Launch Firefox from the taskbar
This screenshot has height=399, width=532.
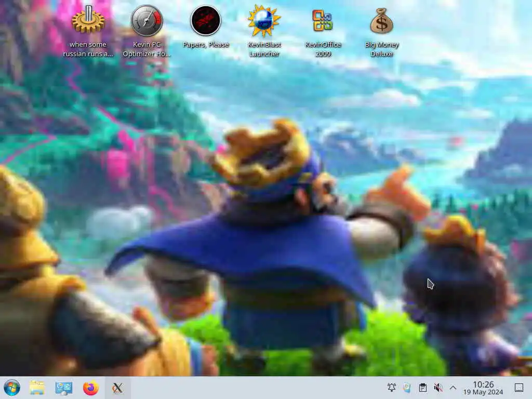coord(90,388)
